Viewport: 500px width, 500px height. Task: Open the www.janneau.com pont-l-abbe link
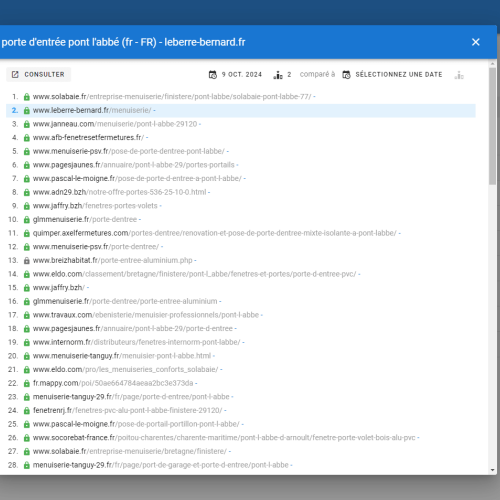115,124
